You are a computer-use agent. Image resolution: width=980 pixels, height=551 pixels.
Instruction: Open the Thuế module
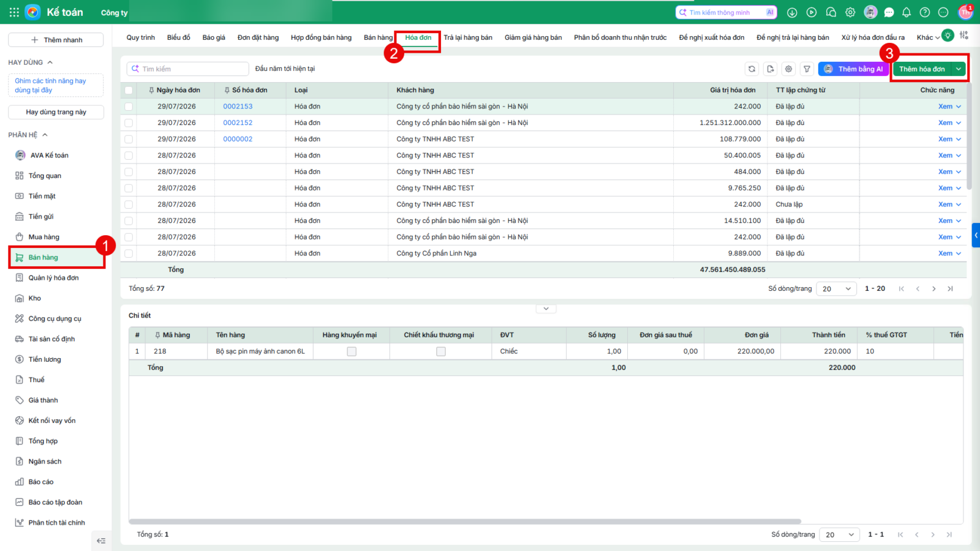[x=36, y=380]
